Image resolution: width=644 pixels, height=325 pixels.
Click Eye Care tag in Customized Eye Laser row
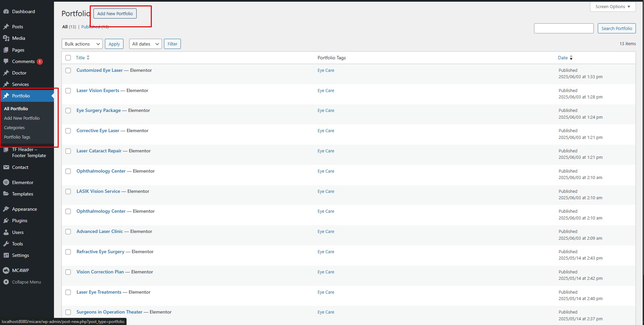(326, 70)
